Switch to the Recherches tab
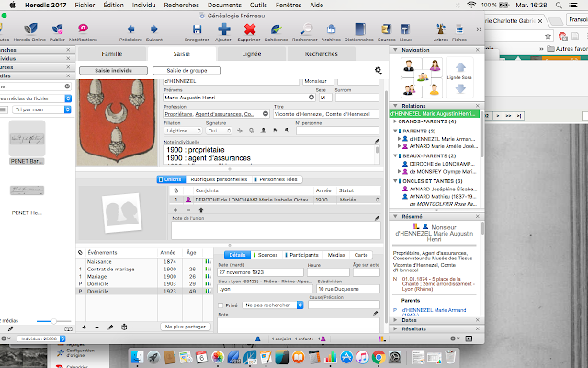Screen dimensions: 588x368 click(x=321, y=53)
